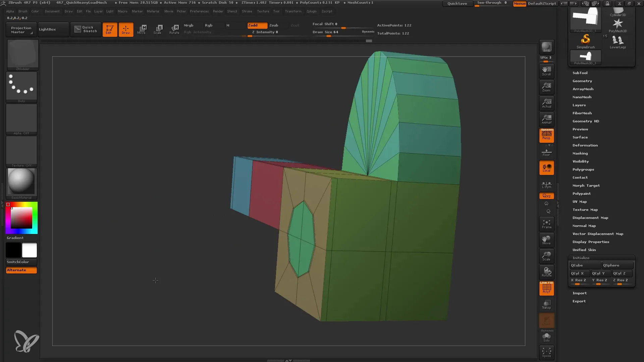Toggle Local transformations button

(546, 168)
